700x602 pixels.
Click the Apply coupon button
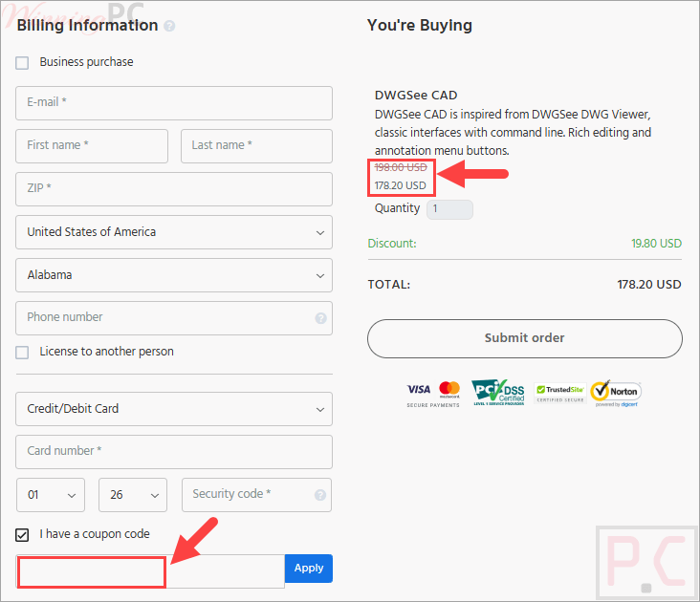point(309,569)
